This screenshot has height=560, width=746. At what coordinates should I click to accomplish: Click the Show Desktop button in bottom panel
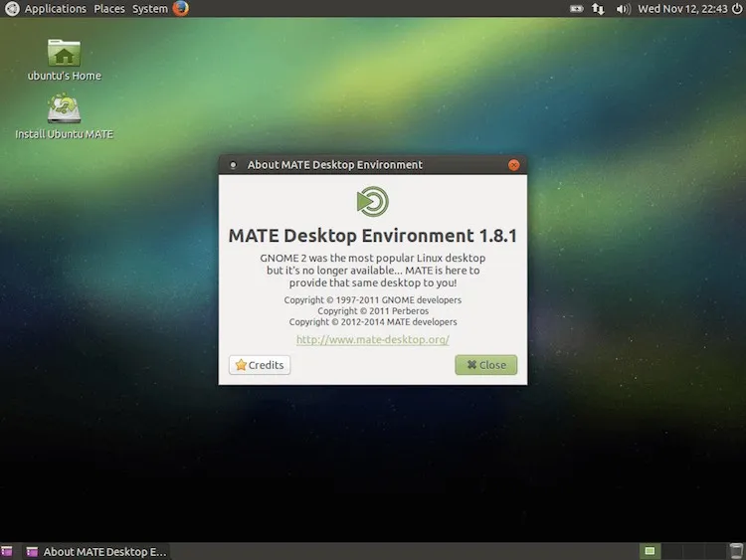click(x=7, y=551)
